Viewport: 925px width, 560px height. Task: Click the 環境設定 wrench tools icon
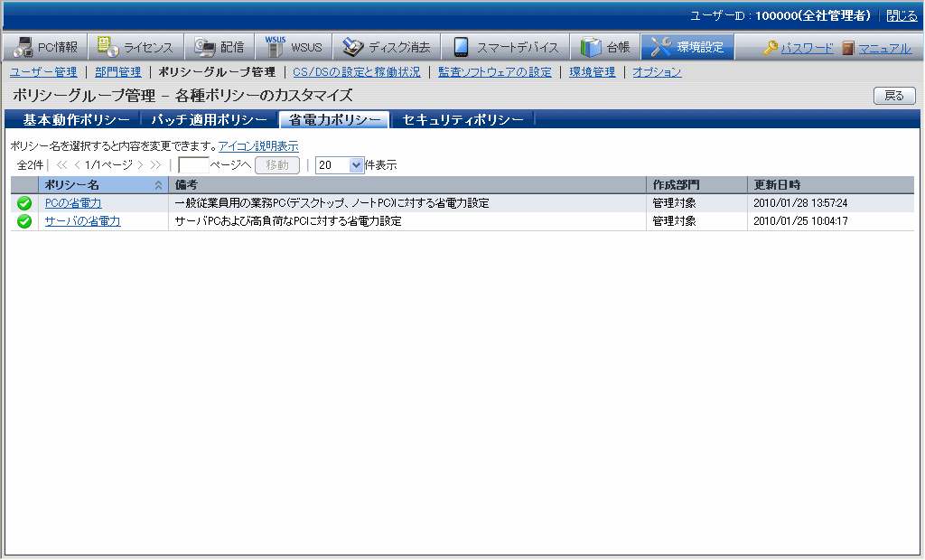pyautogui.click(x=660, y=47)
